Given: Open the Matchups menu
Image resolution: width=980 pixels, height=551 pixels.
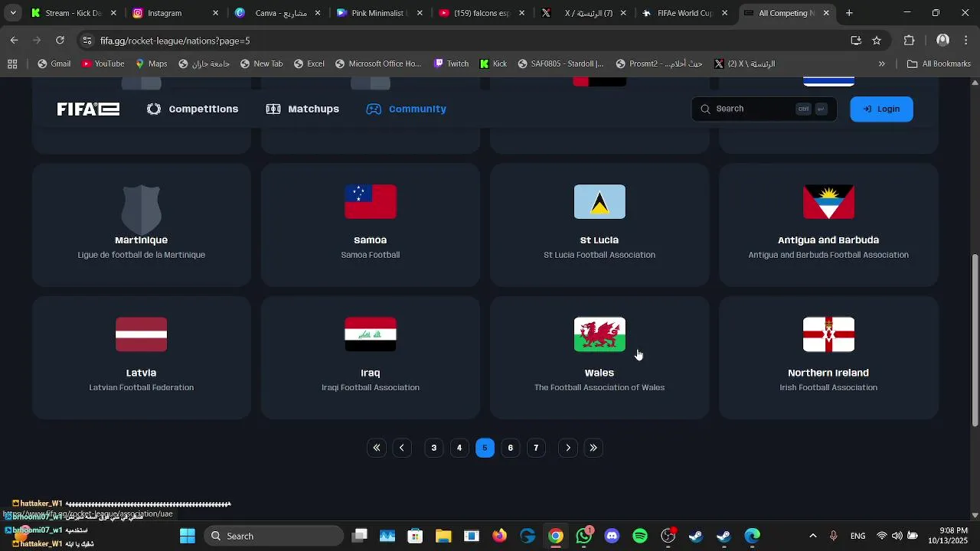Looking at the screenshot, I should [x=302, y=109].
